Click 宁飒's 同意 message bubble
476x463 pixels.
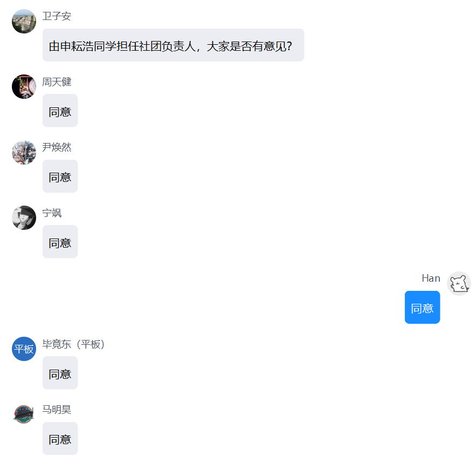60,242
